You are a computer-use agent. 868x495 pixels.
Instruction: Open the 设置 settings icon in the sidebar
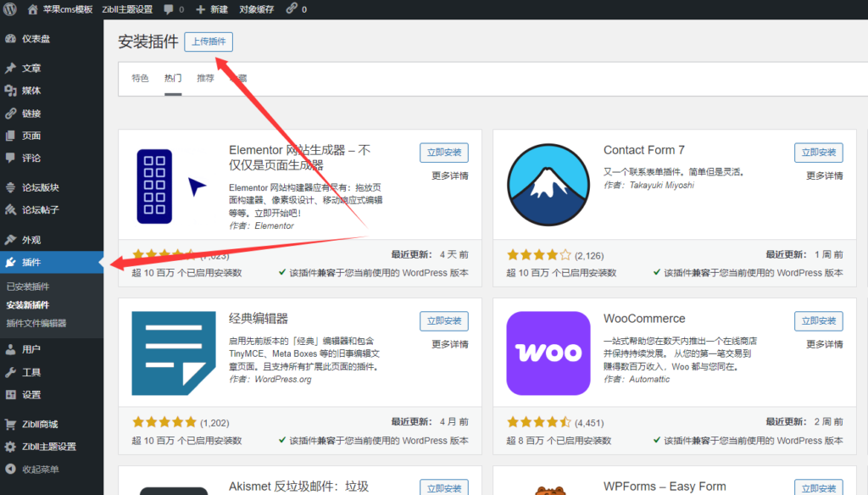pos(10,395)
